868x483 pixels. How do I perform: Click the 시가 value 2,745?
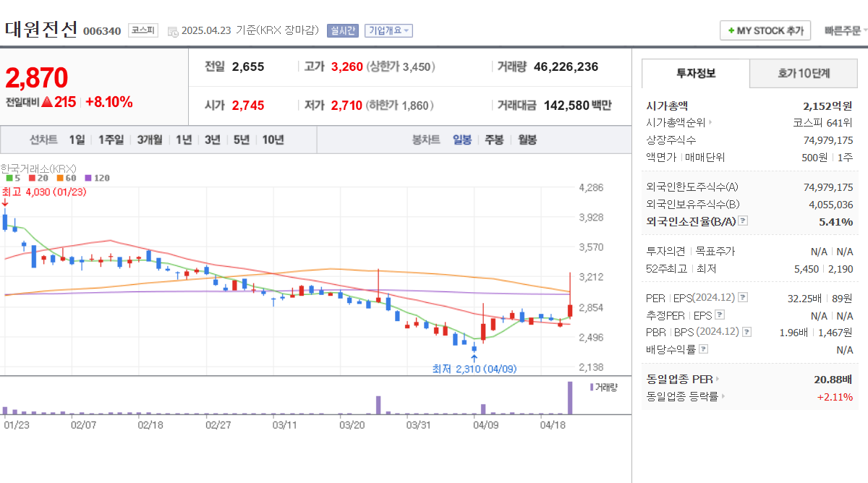(248, 105)
